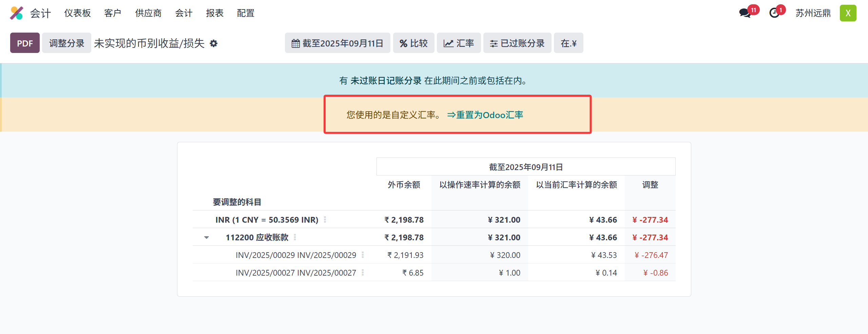The width and height of the screenshot is (868, 334).
Task: Click the 未实现的币别收益/损失 report title
Action: [149, 43]
